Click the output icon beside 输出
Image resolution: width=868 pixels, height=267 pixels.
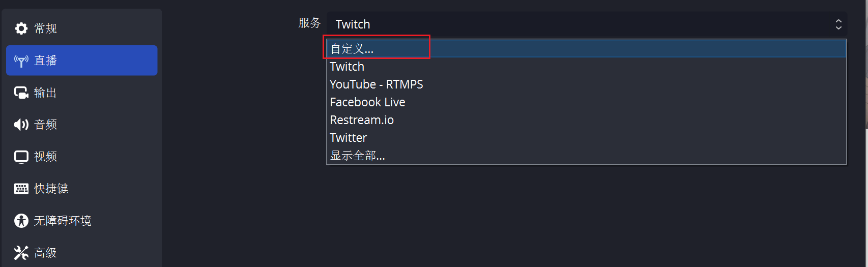pyautogui.click(x=21, y=93)
